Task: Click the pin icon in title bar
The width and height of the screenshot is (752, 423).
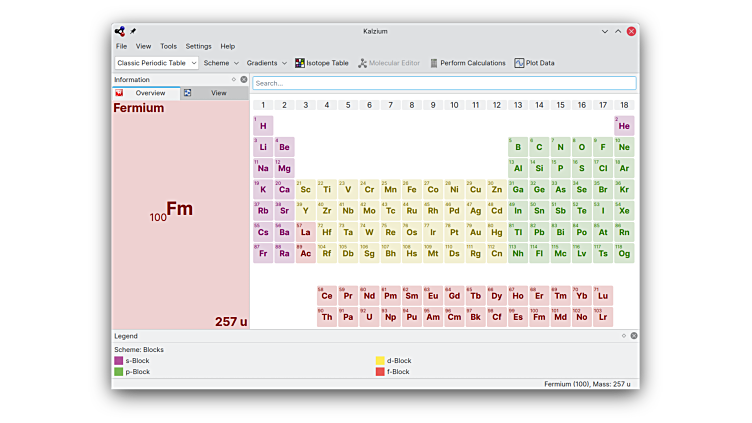Action: pos(133,31)
